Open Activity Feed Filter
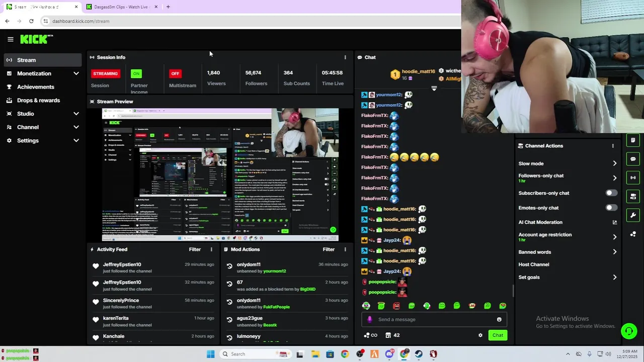Screen dimensions: 644x362 point(195,249)
